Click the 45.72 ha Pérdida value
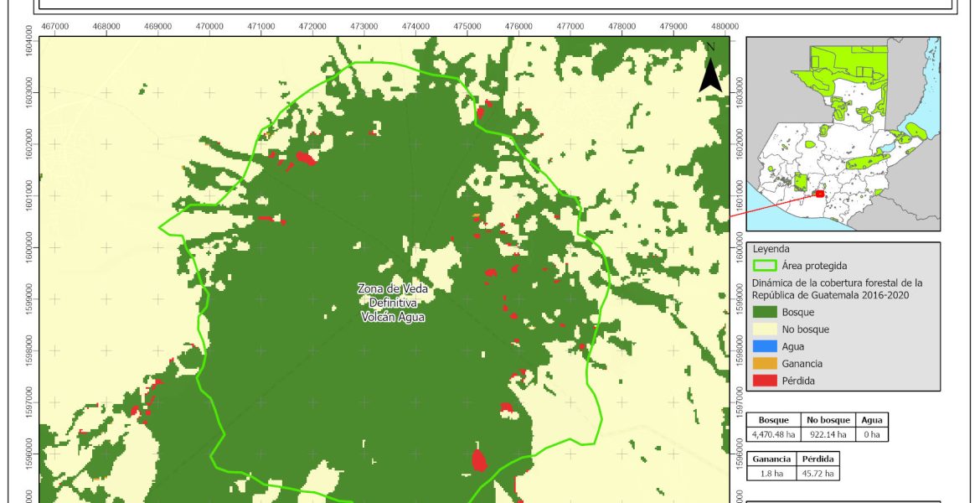980x503 pixels. coord(818,474)
